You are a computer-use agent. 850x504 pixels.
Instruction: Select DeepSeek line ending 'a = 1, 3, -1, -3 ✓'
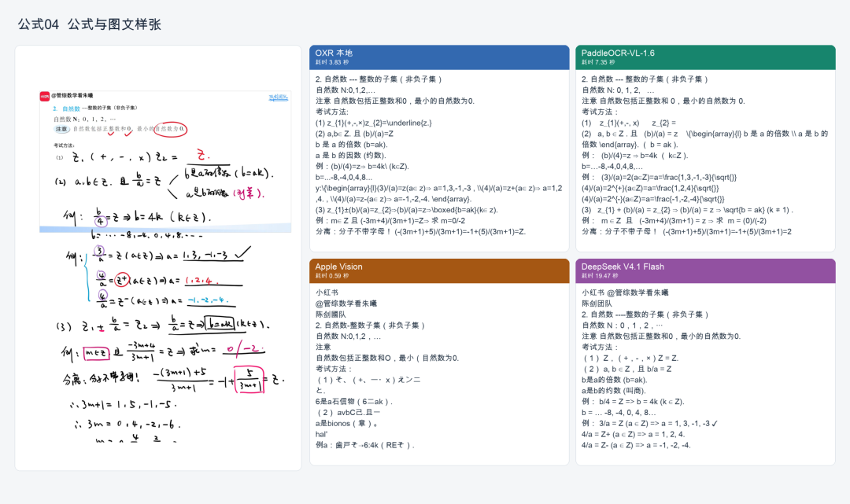[x=650, y=423]
